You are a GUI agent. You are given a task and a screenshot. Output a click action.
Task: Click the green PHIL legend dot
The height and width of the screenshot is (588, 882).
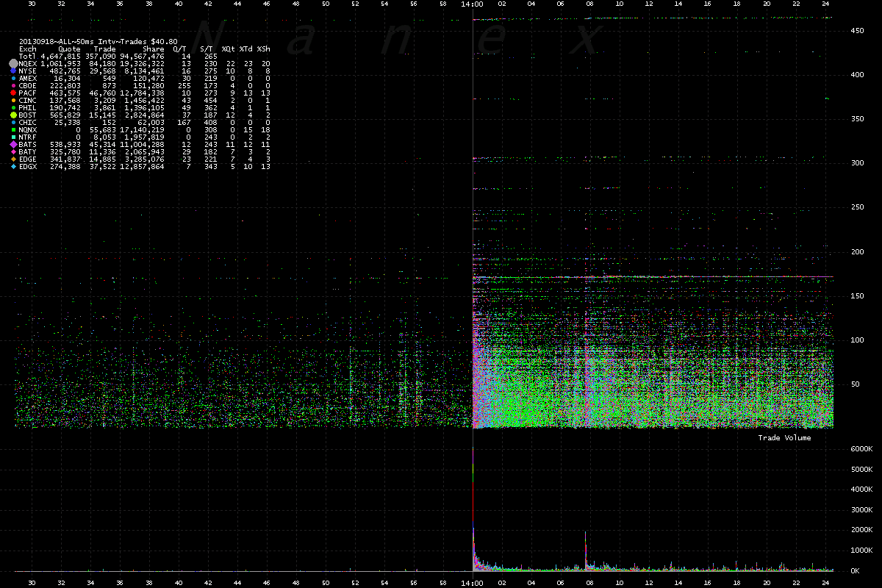coord(13,108)
